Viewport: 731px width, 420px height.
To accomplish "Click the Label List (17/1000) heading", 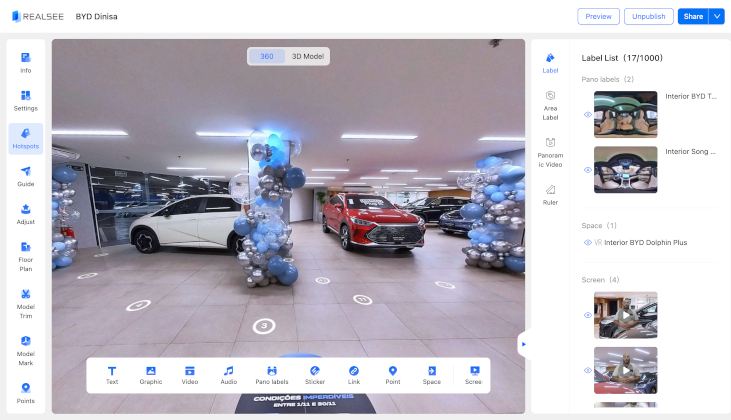I will click(x=622, y=58).
